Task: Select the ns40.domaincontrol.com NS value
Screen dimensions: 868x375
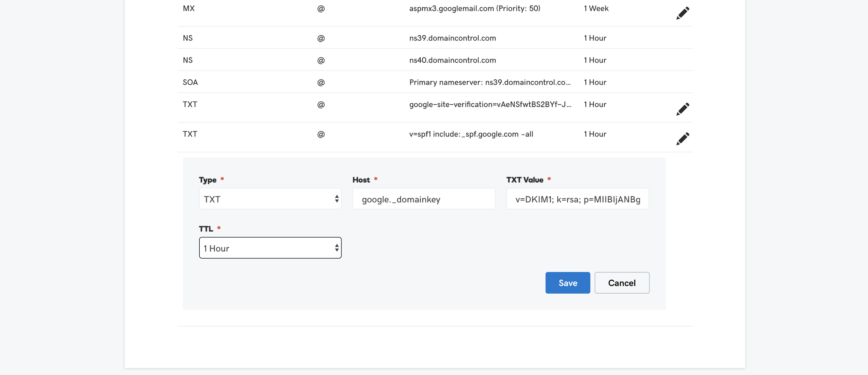Action: coord(452,60)
